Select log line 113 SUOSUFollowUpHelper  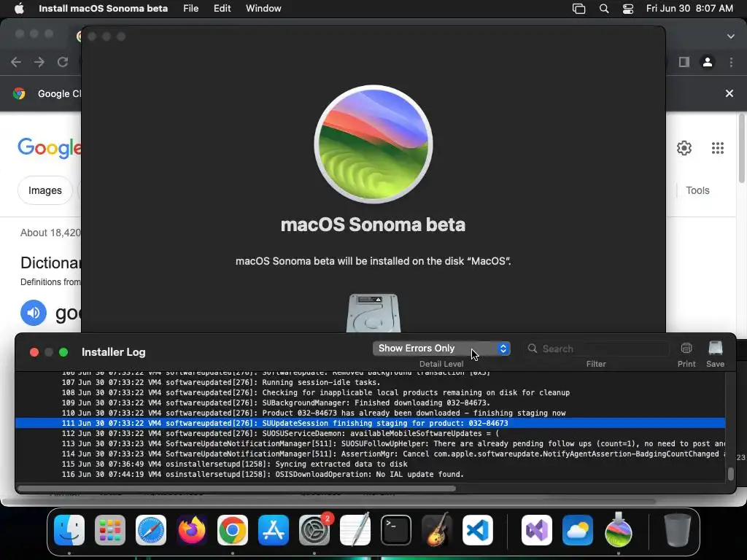click(370, 444)
